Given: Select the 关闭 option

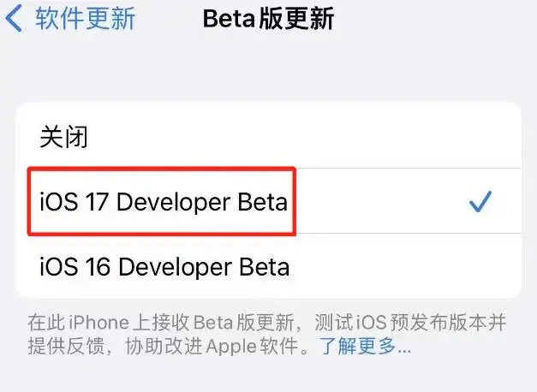Looking at the screenshot, I should tap(64, 136).
